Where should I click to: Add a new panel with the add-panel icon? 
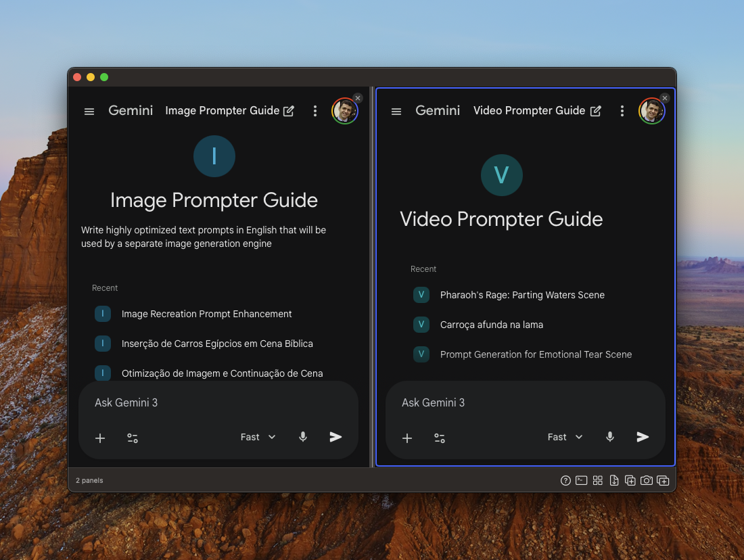[630, 480]
